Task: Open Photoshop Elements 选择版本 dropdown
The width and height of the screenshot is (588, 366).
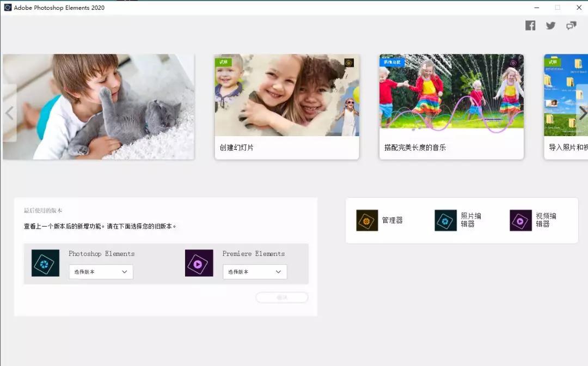Action: (x=101, y=272)
